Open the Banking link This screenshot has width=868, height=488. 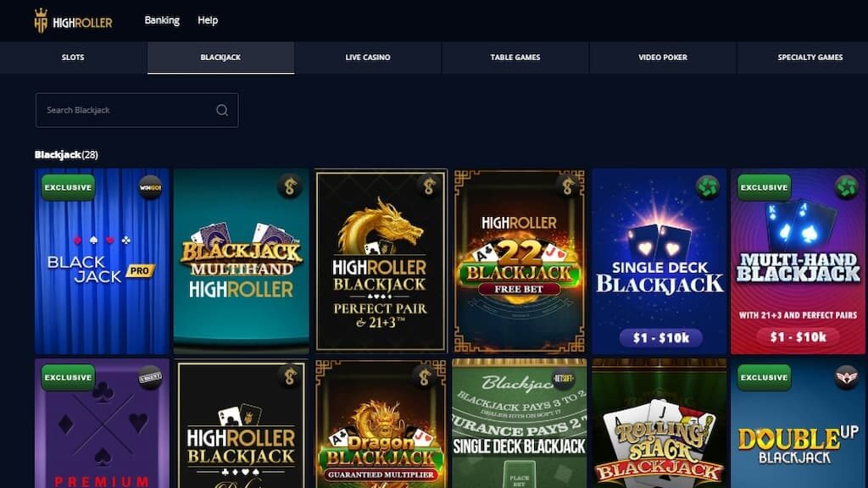pyautogui.click(x=162, y=20)
